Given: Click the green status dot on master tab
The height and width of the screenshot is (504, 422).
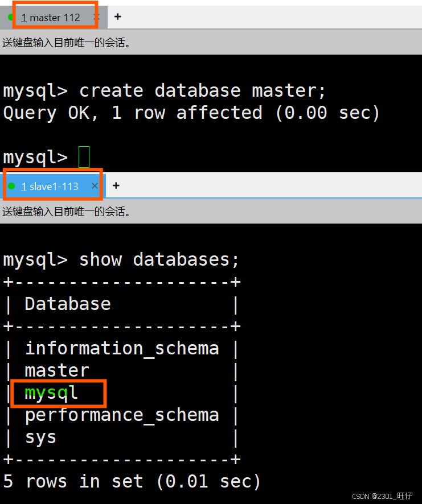Looking at the screenshot, I should point(10,18).
